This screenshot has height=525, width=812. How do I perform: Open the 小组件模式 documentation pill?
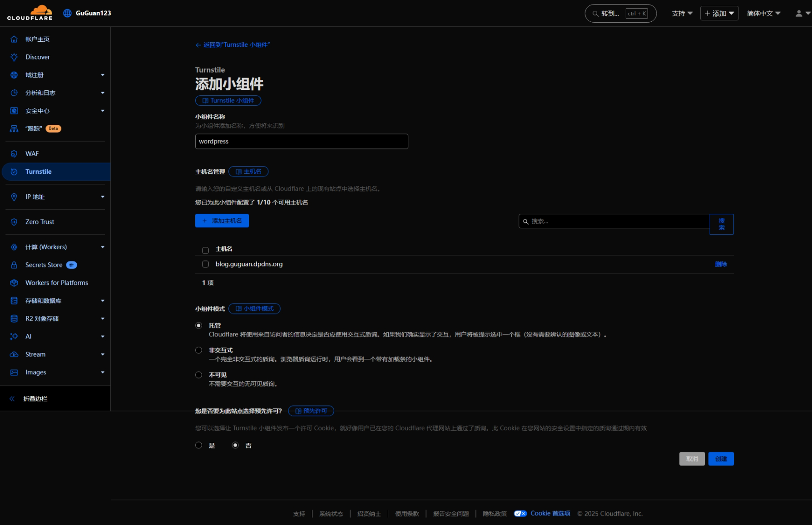(x=254, y=309)
